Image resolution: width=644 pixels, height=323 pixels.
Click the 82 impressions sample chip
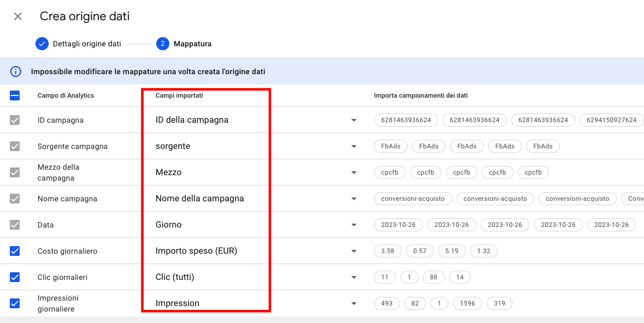(415, 304)
